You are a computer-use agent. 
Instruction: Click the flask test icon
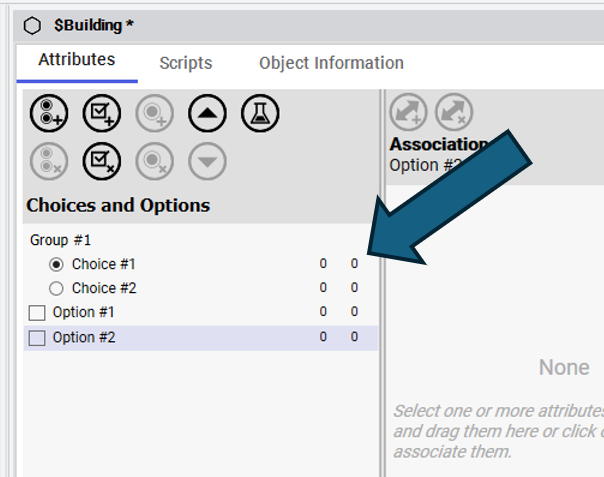click(x=260, y=114)
